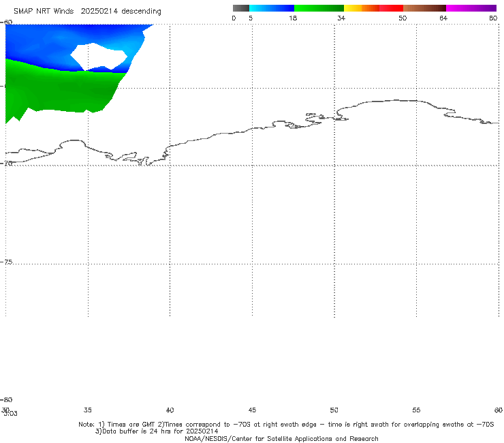504x443 pixels.
Task: Click the cyan-to-blue segment of the color bar
Action: [272, 8]
